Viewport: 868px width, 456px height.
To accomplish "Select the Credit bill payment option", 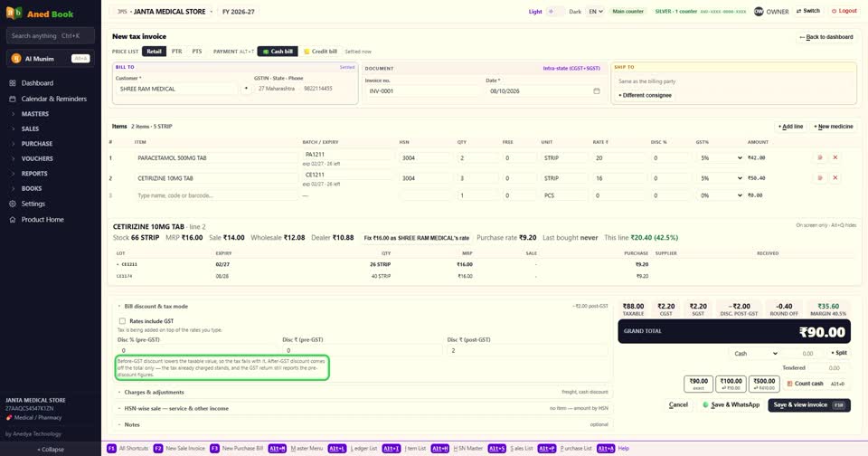I will (320, 52).
